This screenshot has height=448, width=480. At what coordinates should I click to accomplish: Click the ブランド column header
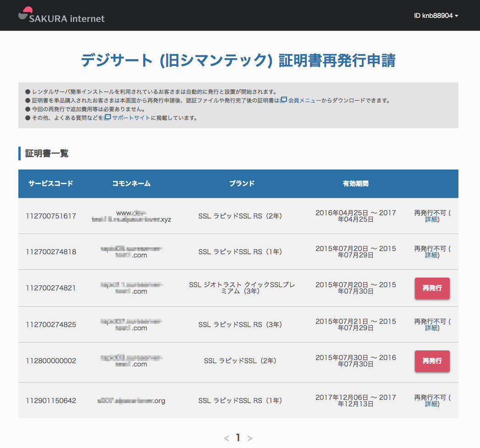(242, 184)
